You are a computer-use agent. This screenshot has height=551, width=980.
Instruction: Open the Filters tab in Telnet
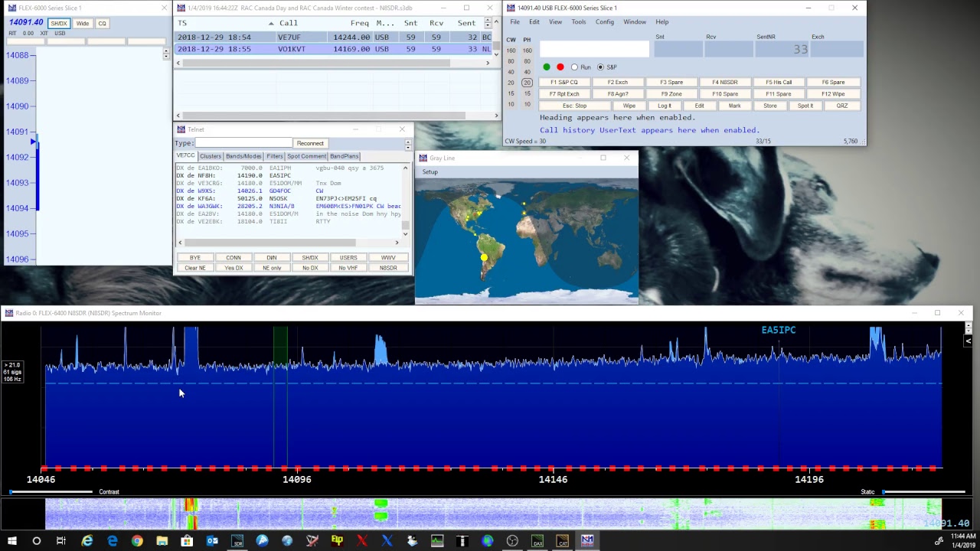point(275,156)
